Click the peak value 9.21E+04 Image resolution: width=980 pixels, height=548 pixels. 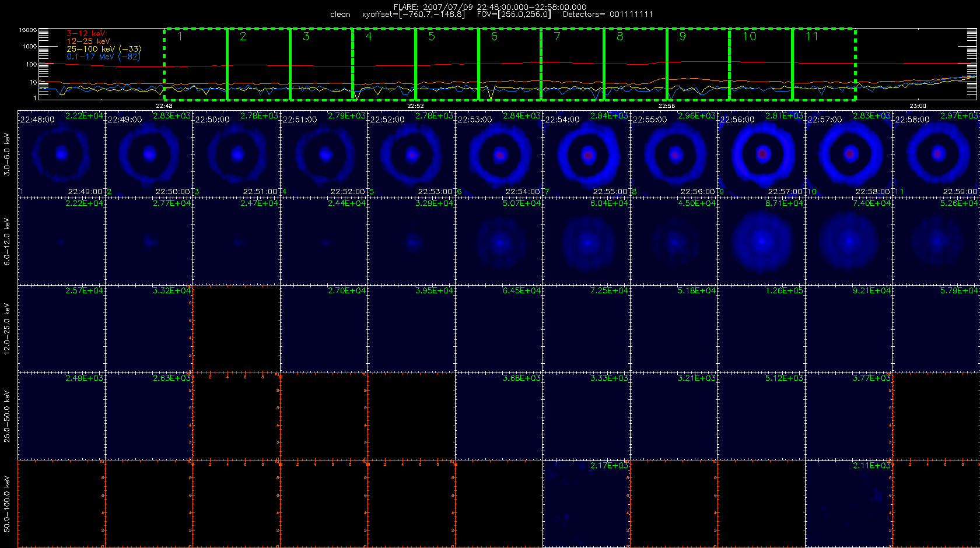click(872, 291)
